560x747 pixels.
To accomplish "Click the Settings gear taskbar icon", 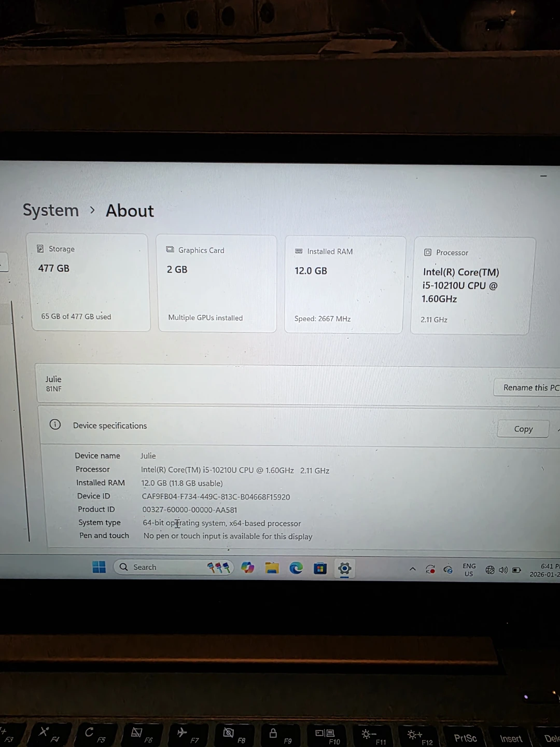I will coord(344,569).
